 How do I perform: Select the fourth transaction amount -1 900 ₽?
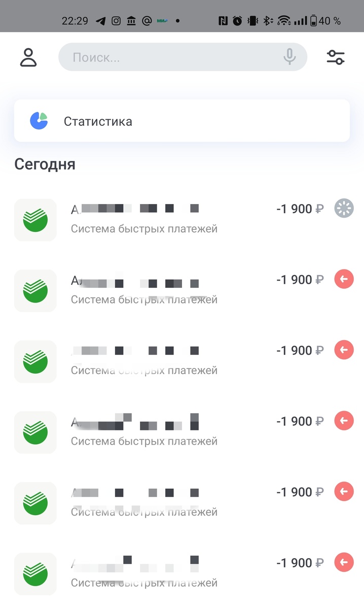[300, 421]
